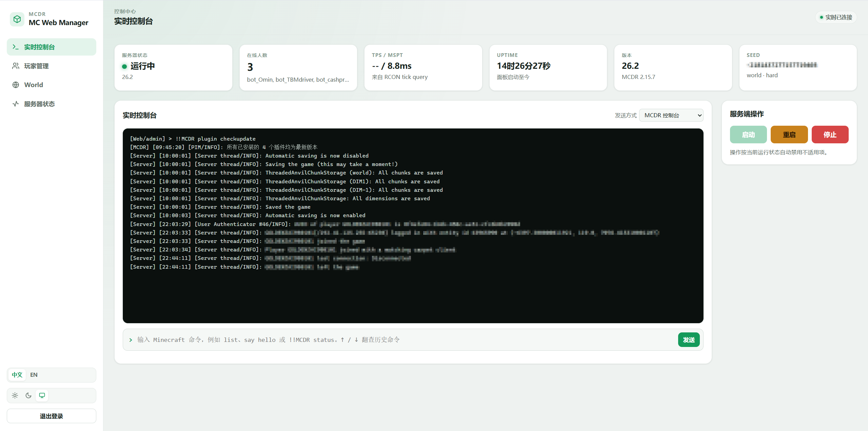Select system theme monitor icon
This screenshot has height=431, width=868.
(x=42, y=395)
